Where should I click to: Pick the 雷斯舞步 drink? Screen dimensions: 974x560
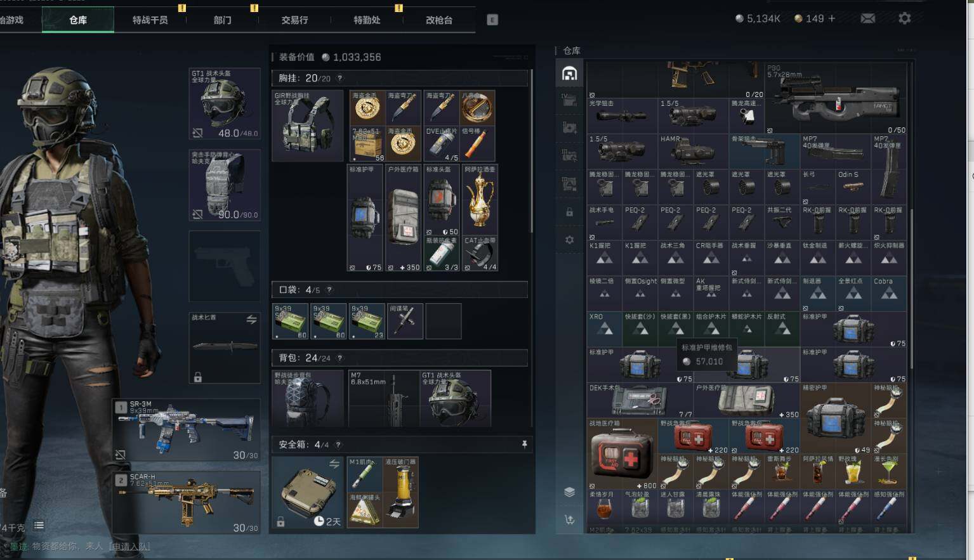click(782, 471)
